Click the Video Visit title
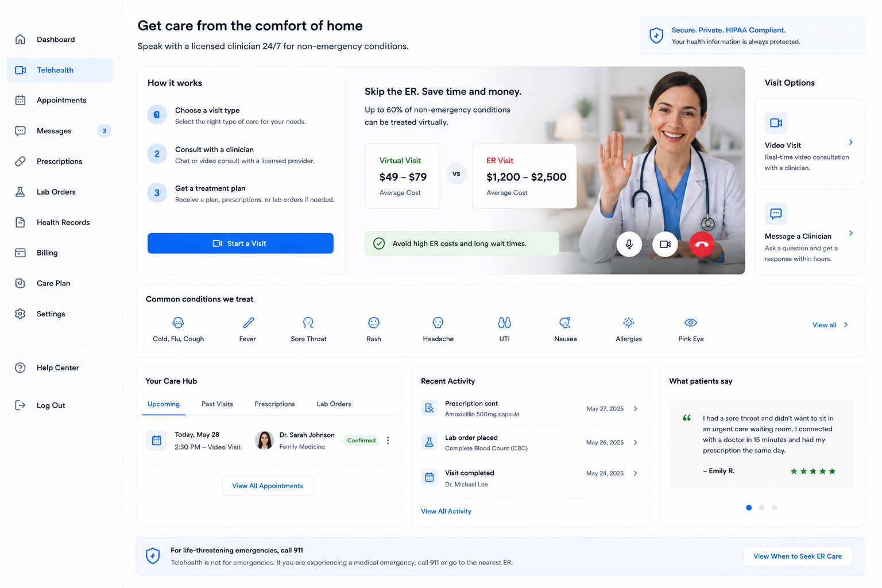Screen dimensions: 882x588 point(783,145)
